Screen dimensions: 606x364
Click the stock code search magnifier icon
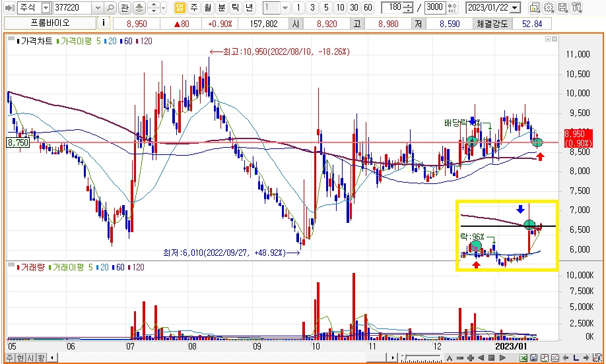coord(110,7)
